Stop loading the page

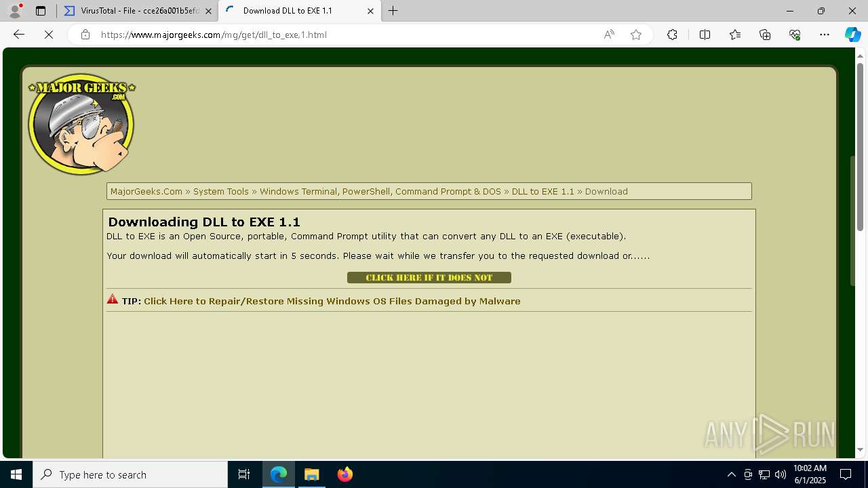coord(49,35)
